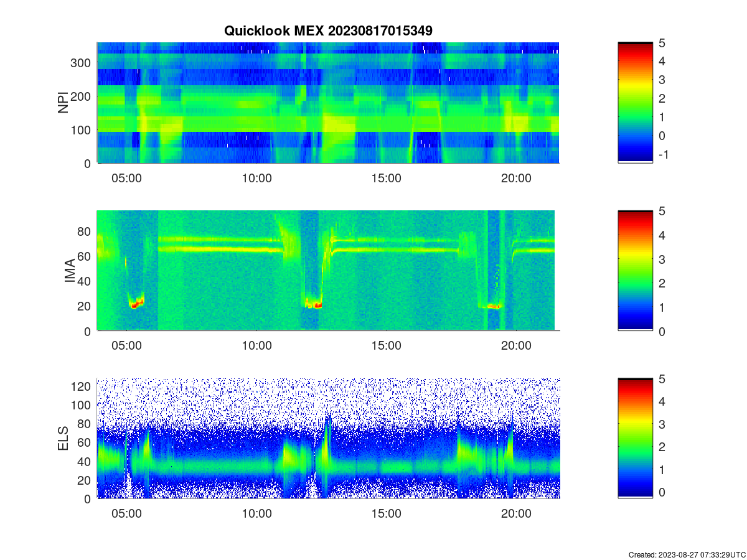Click the 2 label on IMA color bar
Viewport: 747px width, 560px height.
click(x=662, y=283)
